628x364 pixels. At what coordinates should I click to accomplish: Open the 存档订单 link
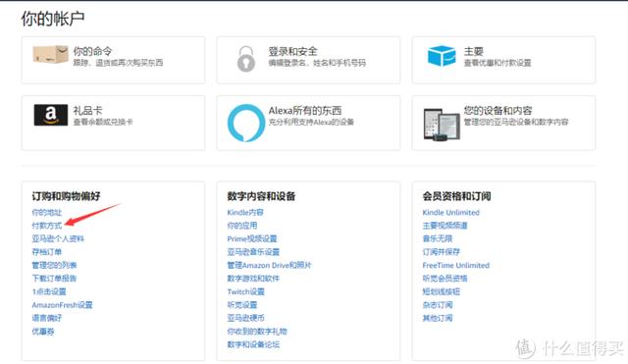[47, 252]
